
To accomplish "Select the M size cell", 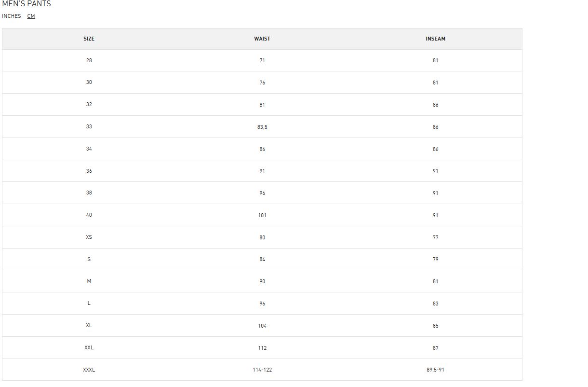I will (89, 281).
